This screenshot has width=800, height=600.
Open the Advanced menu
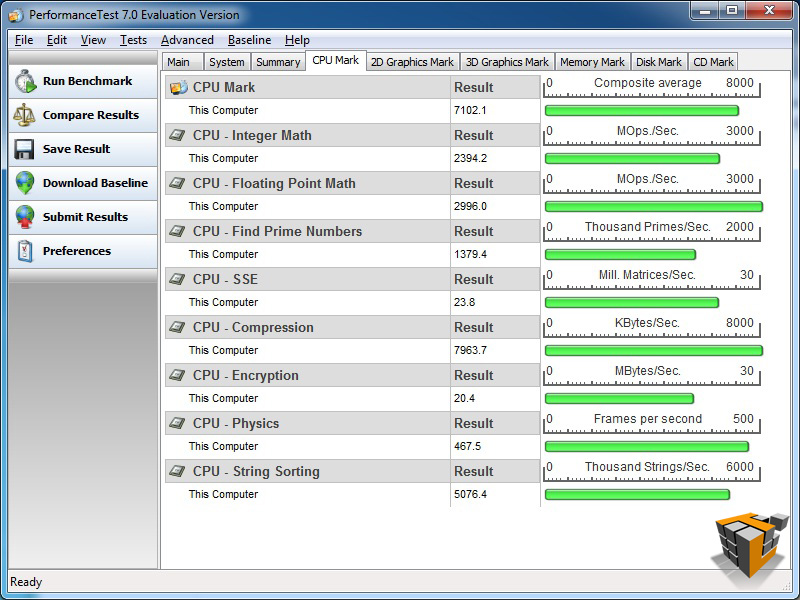click(187, 40)
